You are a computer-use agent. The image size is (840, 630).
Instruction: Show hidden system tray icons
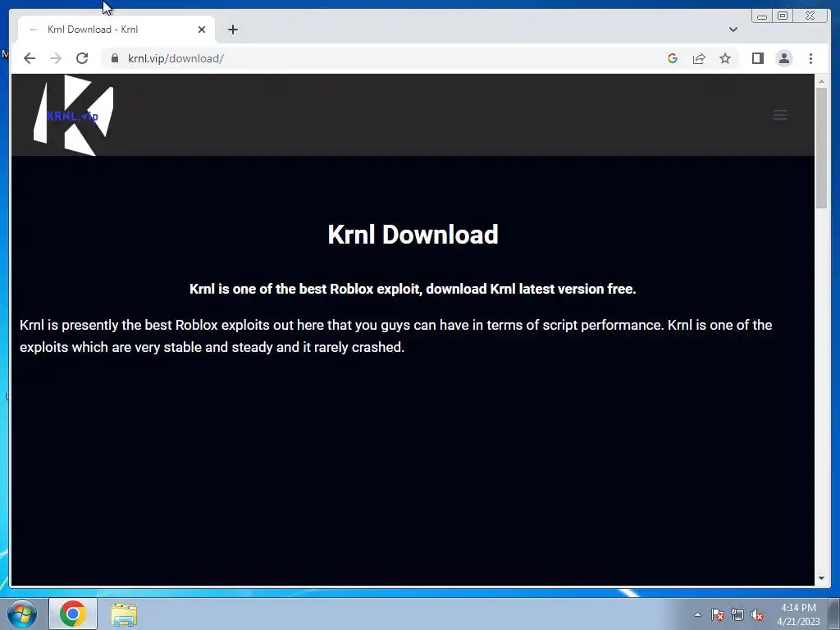697,614
